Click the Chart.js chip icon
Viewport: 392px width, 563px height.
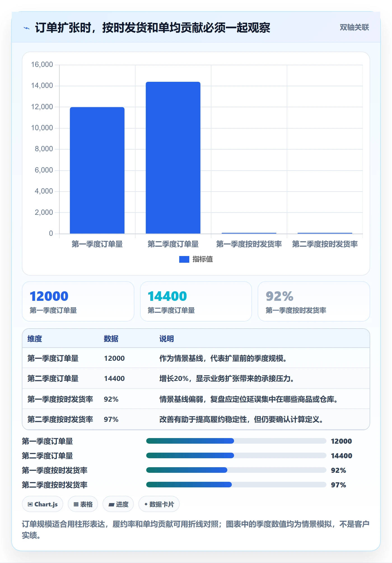tap(30, 504)
